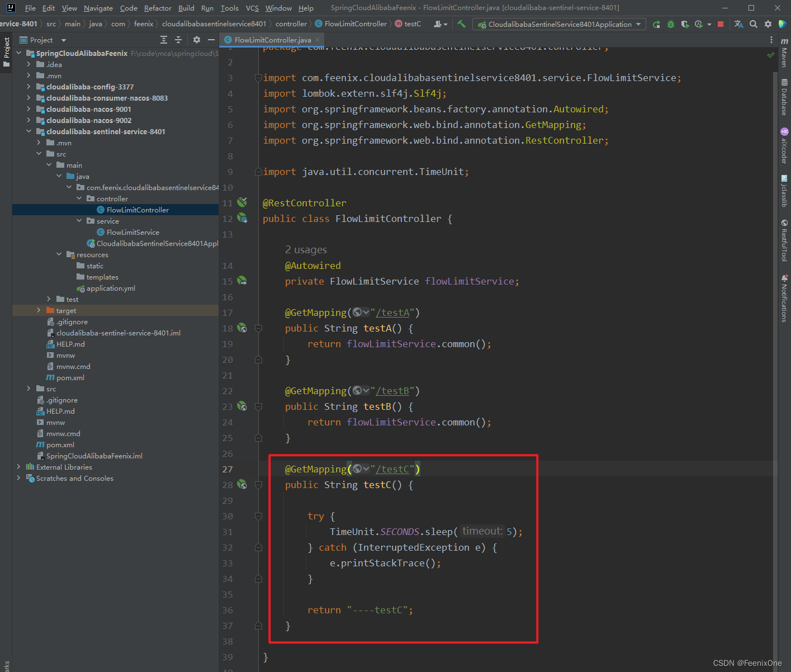Open Search Everywhere magnifier icon
Screen dimensions: 791x672
pos(754,24)
